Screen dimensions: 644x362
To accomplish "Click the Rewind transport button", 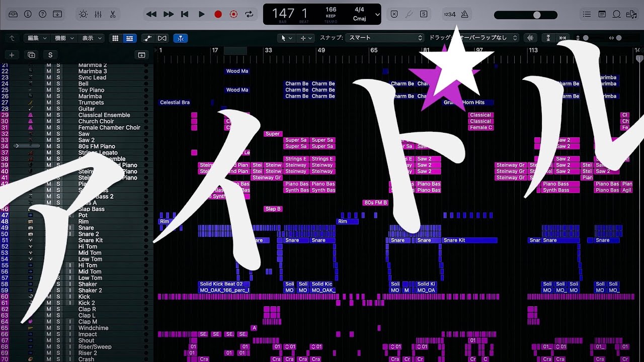I will click(x=151, y=15).
